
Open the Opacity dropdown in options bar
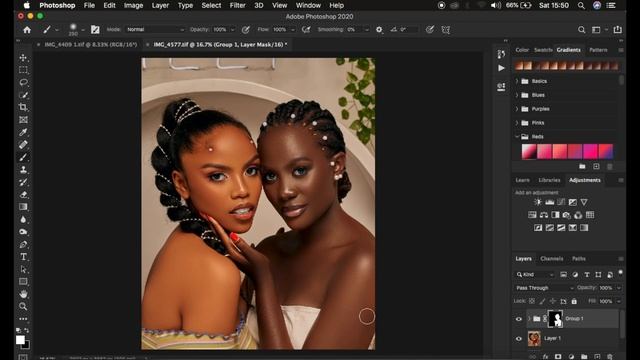(233, 29)
